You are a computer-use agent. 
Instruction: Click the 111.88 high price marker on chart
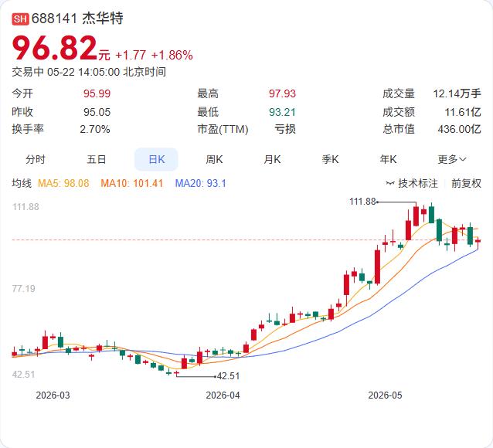click(362, 202)
